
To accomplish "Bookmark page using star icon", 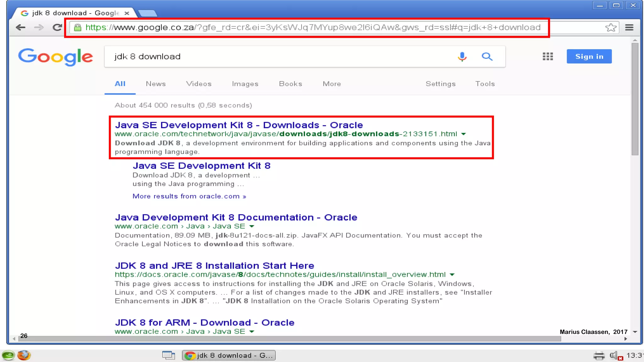I will point(611,28).
